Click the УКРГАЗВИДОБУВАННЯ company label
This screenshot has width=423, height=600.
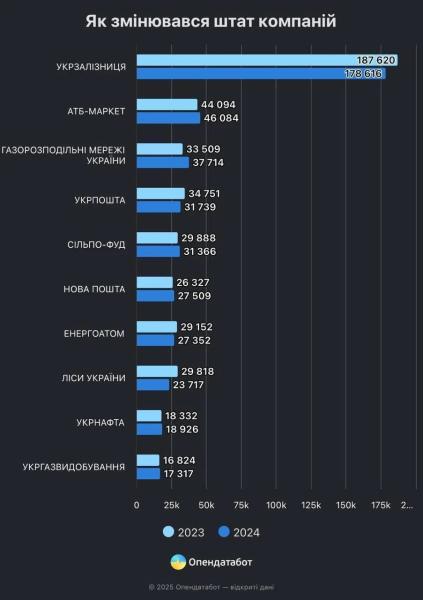pyautogui.click(x=74, y=467)
